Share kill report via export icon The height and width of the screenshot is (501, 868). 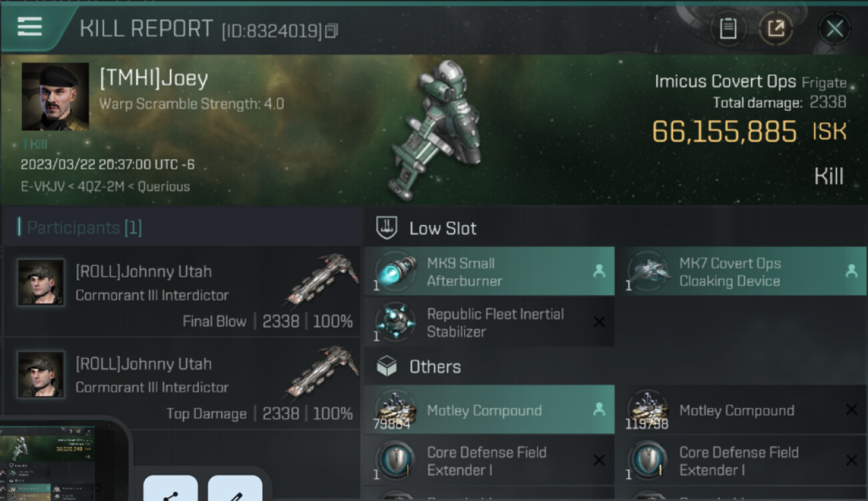pos(776,29)
